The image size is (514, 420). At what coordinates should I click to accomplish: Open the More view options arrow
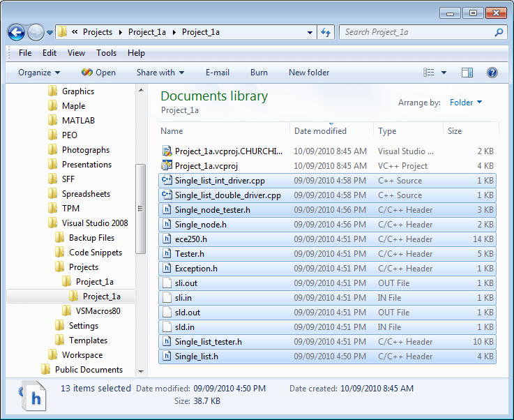pyautogui.click(x=444, y=73)
